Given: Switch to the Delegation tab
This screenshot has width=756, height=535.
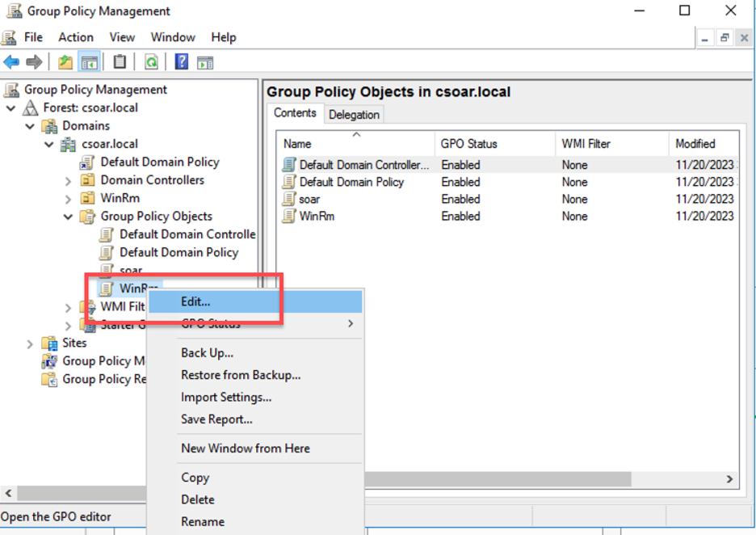Looking at the screenshot, I should pyautogui.click(x=354, y=114).
